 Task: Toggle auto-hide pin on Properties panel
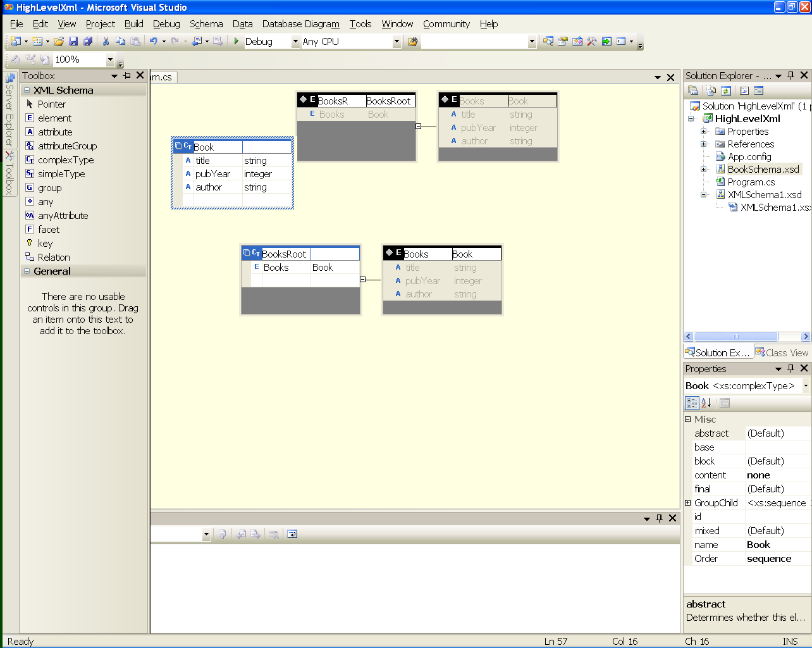(x=790, y=368)
